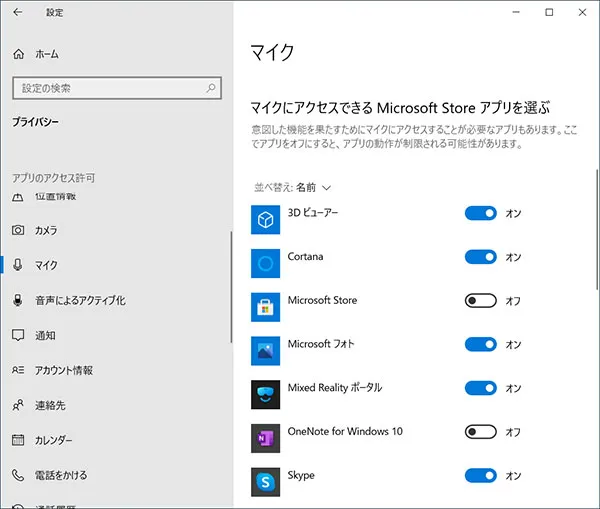Screen dimensions: 600x509
Task: Select 位置情報 in the sidebar
Action: (x=55, y=197)
